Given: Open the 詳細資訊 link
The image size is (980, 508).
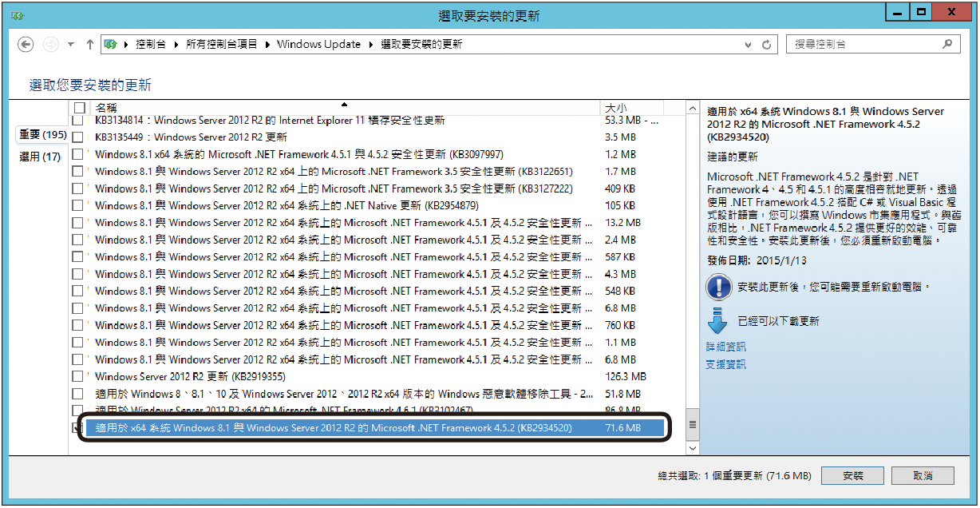Looking at the screenshot, I should 726,347.
